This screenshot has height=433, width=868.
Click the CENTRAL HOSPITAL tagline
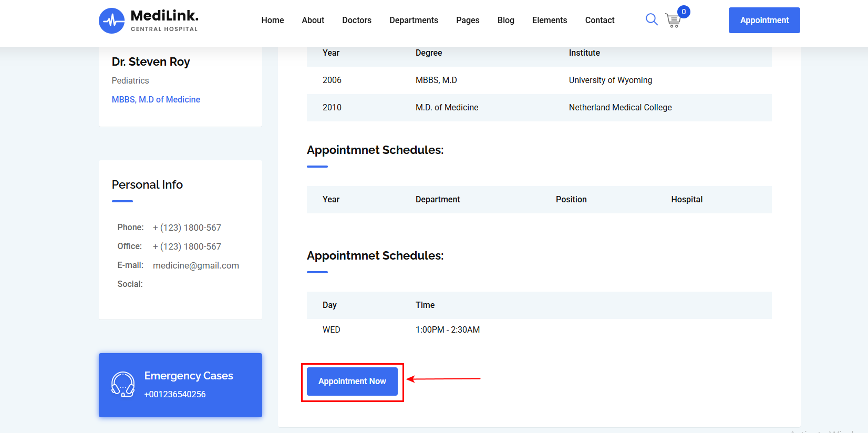click(164, 29)
